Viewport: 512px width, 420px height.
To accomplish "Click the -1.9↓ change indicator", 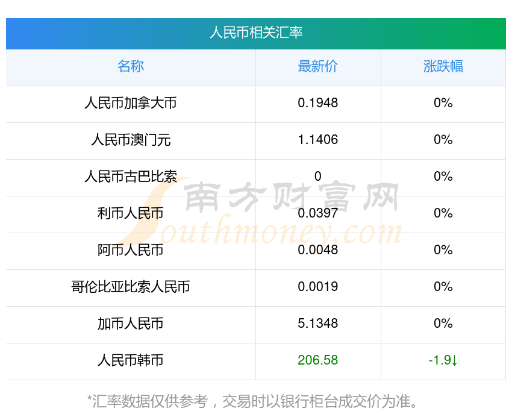I will click(x=443, y=360).
